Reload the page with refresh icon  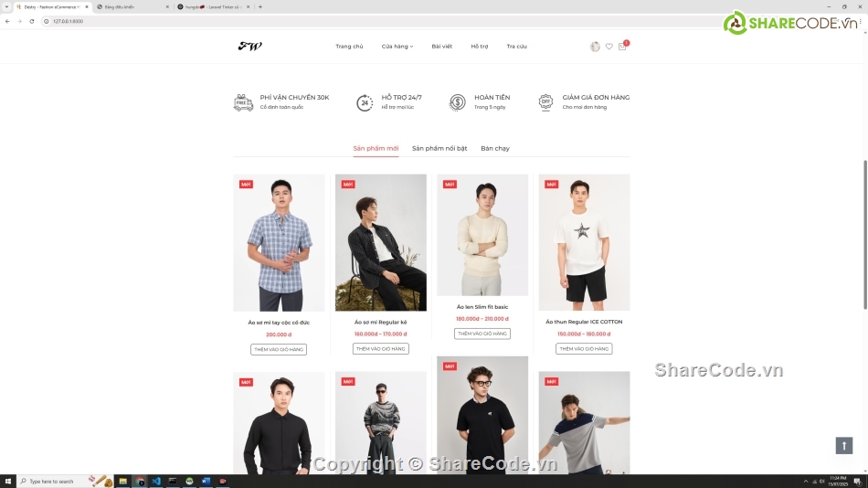pyautogui.click(x=32, y=21)
